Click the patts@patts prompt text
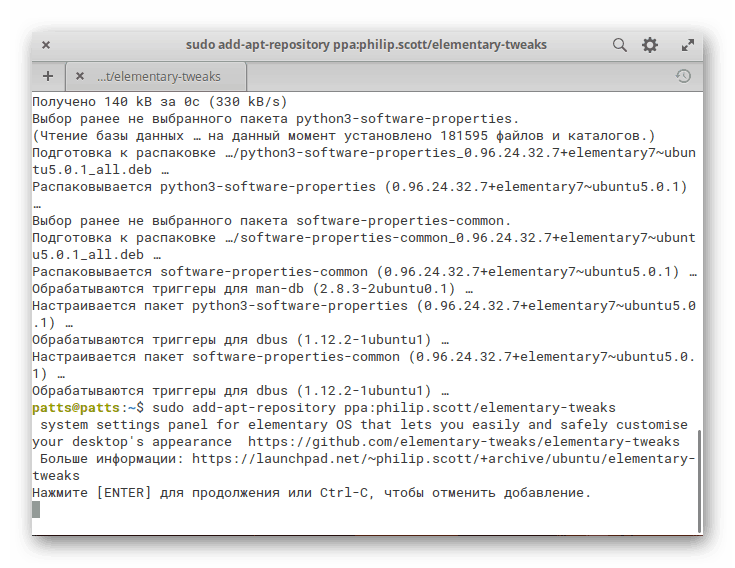This screenshot has width=735, height=568. tap(76, 408)
